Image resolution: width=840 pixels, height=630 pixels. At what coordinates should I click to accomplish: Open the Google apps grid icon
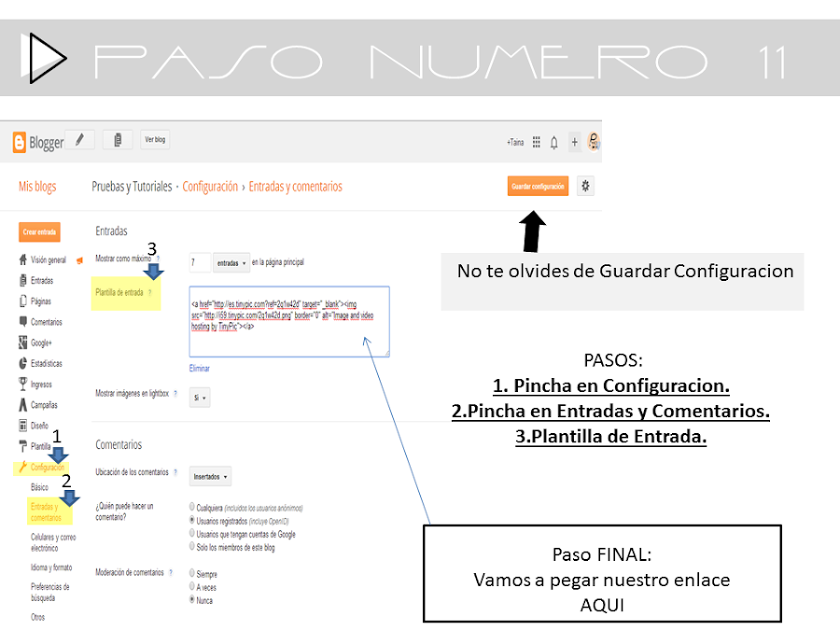[x=537, y=142]
